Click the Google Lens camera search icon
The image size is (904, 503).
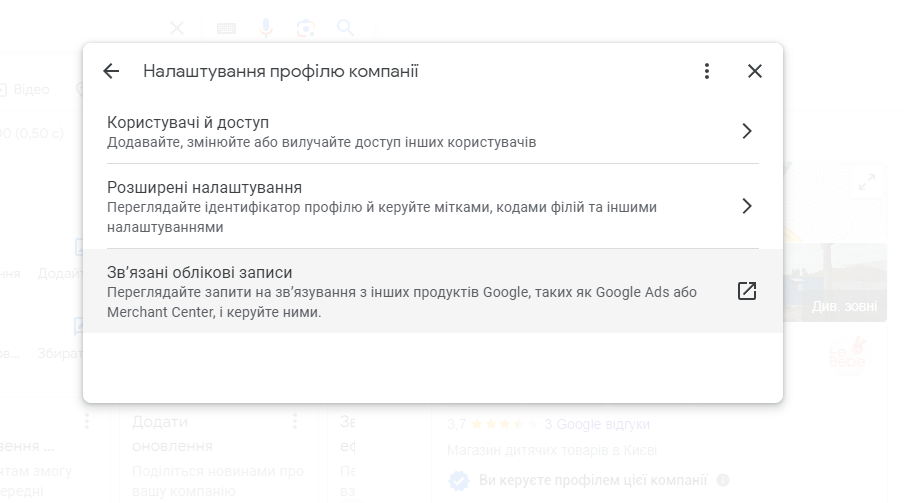306,28
